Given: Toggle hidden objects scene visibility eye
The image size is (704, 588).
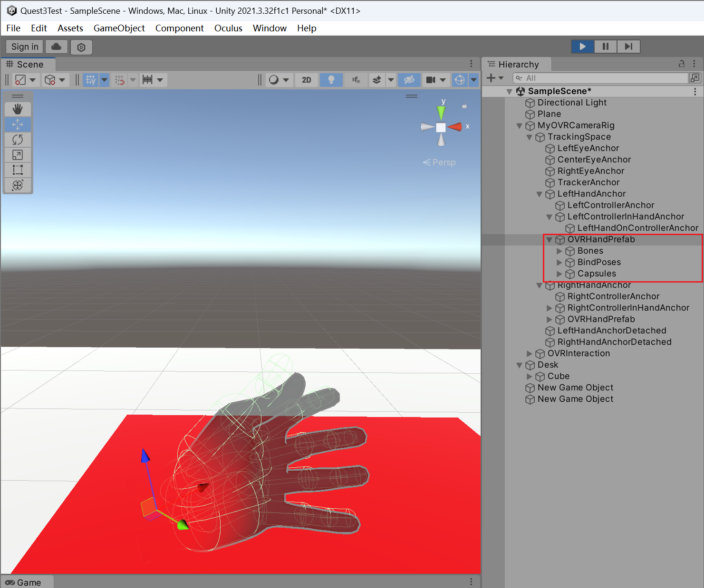Looking at the screenshot, I should point(409,80).
